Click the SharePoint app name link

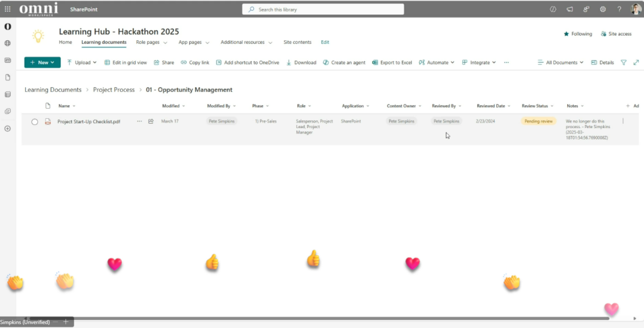(84, 9)
